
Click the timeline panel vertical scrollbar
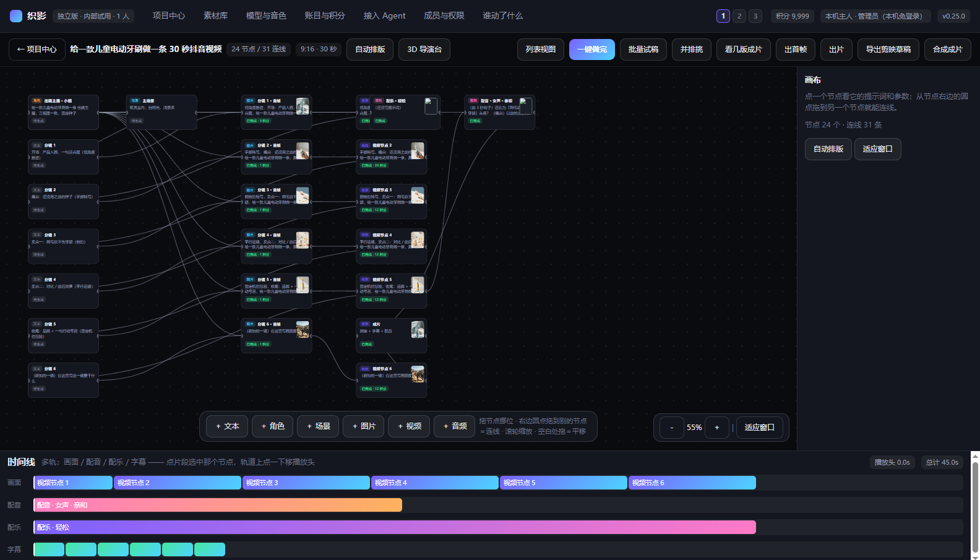[976, 506]
